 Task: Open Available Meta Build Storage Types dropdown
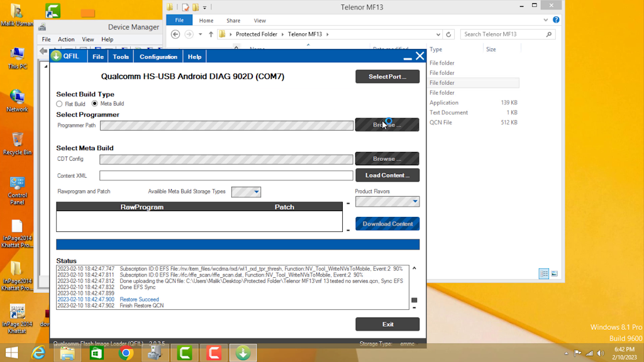pyautogui.click(x=246, y=192)
